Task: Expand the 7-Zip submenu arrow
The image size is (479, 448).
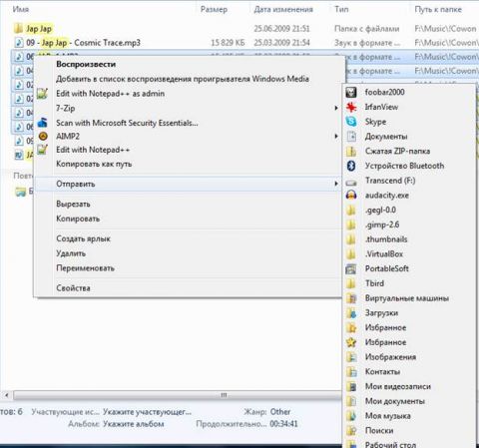Action: (x=336, y=108)
